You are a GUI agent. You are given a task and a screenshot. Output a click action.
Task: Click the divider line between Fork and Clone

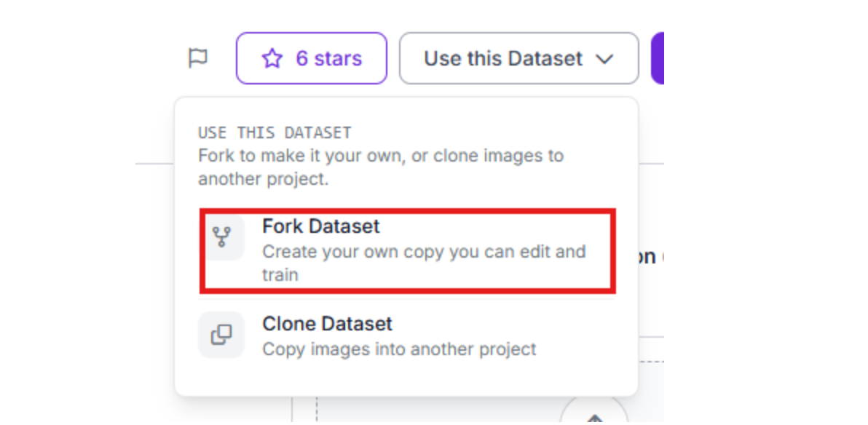point(408,299)
